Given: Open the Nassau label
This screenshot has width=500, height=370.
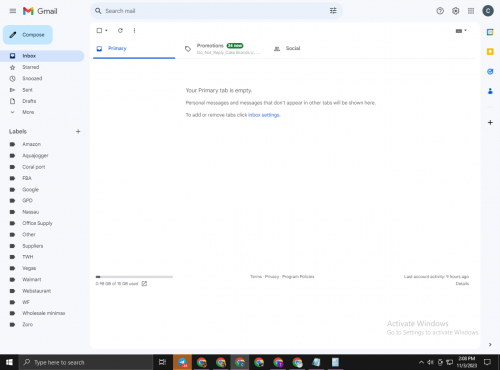Looking at the screenshot, I should [42, 212].
